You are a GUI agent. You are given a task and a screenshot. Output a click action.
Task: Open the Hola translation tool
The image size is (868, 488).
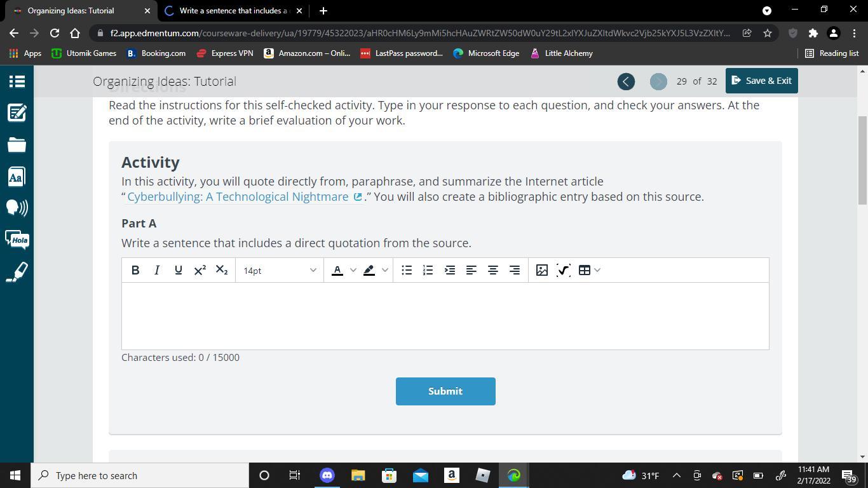[17, 240]
